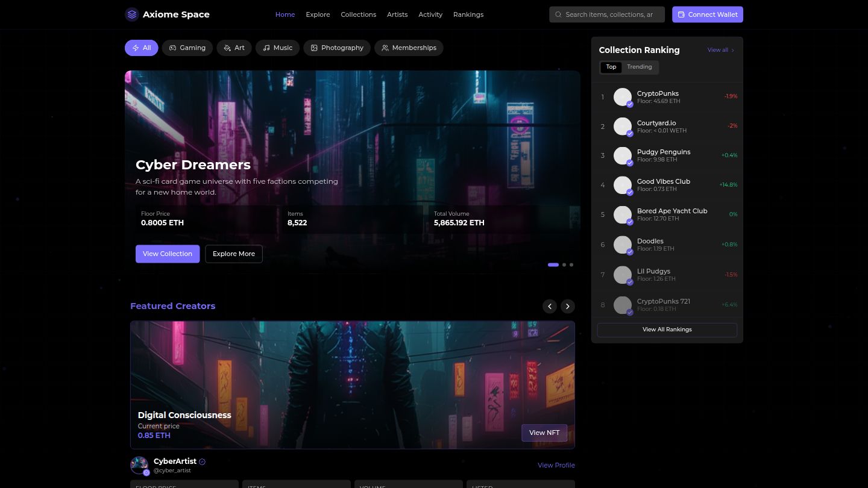Switch ranking view back to Top
The image size is (868, 488).
coord(611,67)
